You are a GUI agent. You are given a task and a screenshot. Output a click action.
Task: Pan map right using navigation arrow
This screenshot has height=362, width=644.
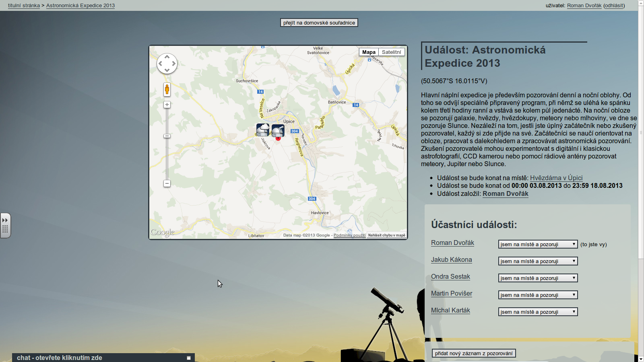(174, 64)
